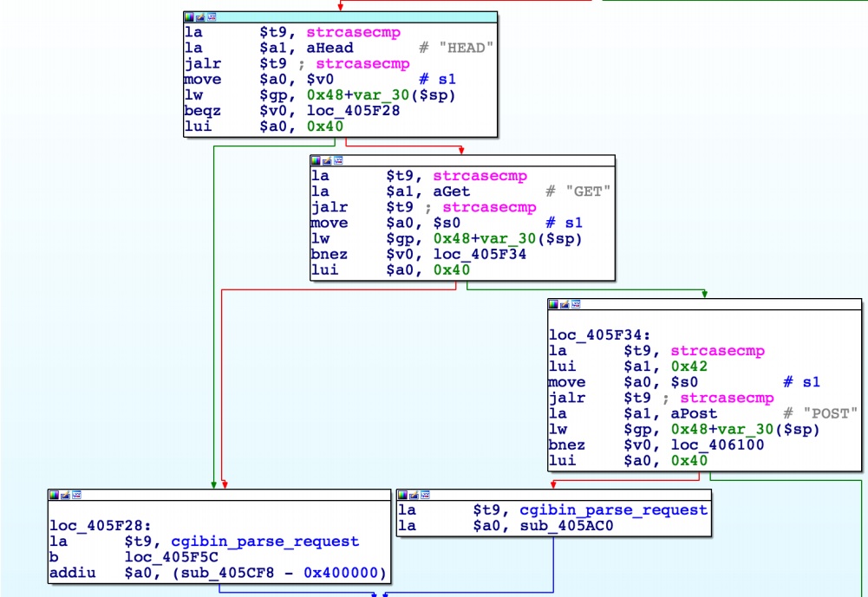Click the node color icon on the GET block
Screen dimensions: 868x597
[x=316, y=160]
